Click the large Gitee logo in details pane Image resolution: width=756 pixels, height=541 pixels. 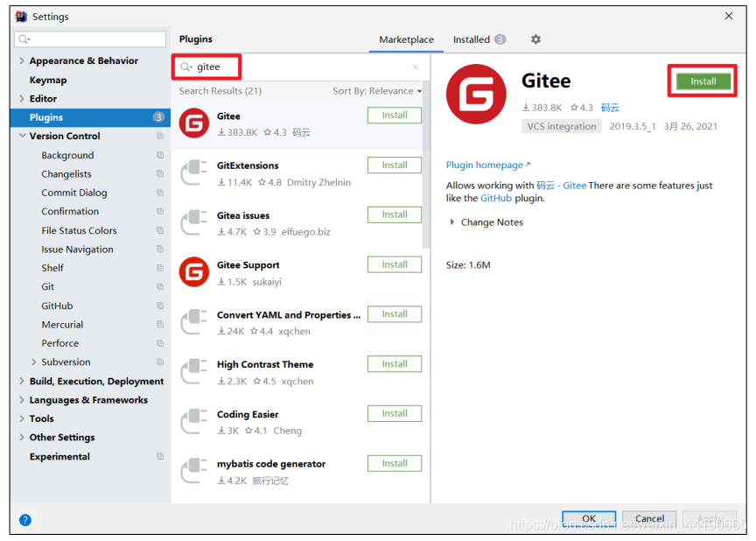476,94
